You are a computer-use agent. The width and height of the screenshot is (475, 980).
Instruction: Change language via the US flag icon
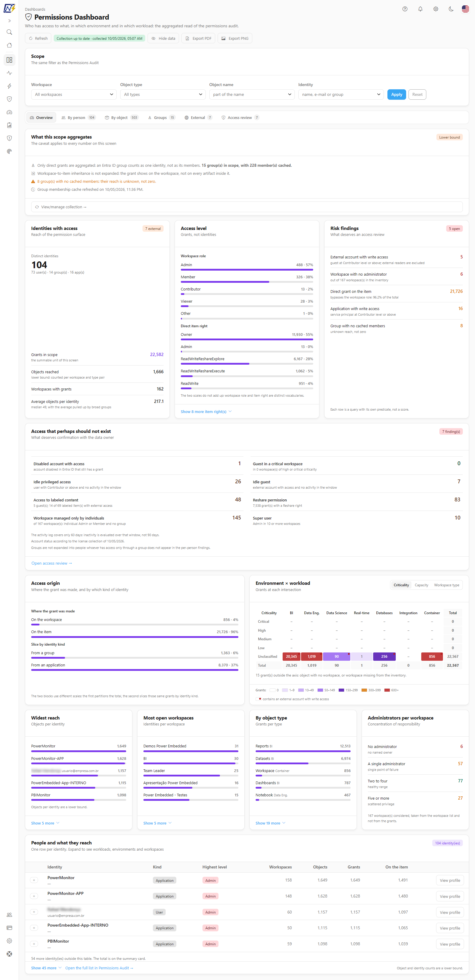click(x=465, y=9)
